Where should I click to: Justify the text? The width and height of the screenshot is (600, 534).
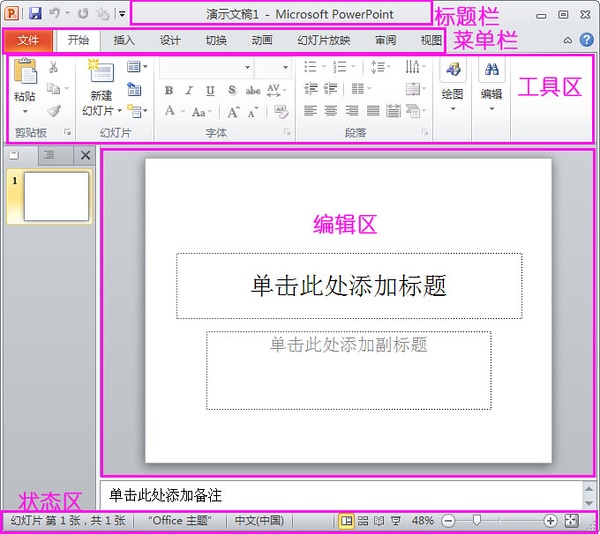[x=373, y=111]
